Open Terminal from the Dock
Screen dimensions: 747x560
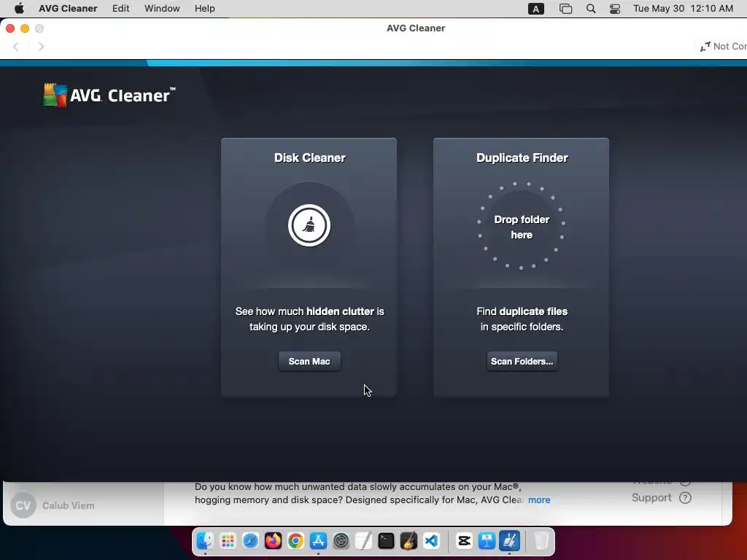click(387, 541)
